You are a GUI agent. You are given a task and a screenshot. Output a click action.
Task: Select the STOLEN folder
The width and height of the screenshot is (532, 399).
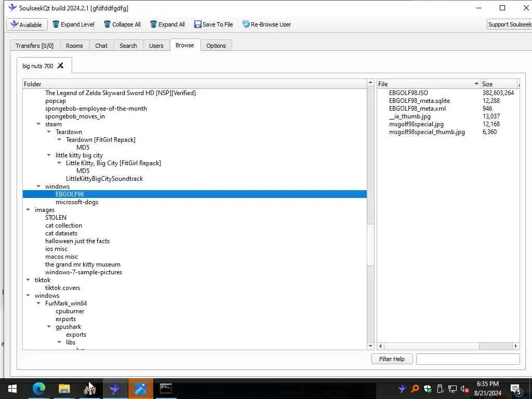[56, 218]
